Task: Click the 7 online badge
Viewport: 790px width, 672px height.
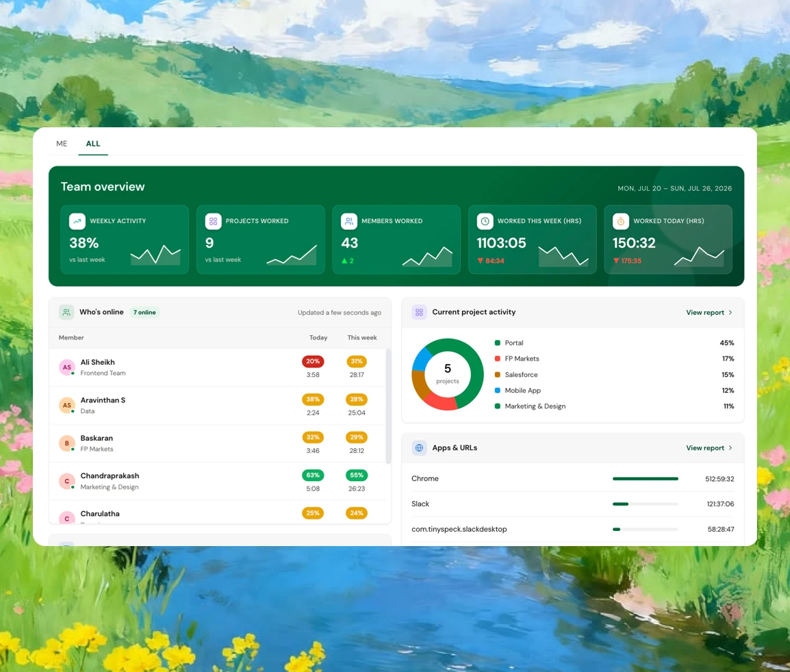Action: coord(144,312)
